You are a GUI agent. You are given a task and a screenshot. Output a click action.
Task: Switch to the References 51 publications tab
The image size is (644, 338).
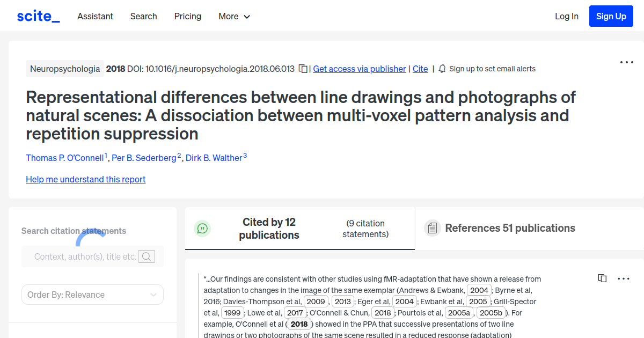pyautogui.click(x=510, y=228)
